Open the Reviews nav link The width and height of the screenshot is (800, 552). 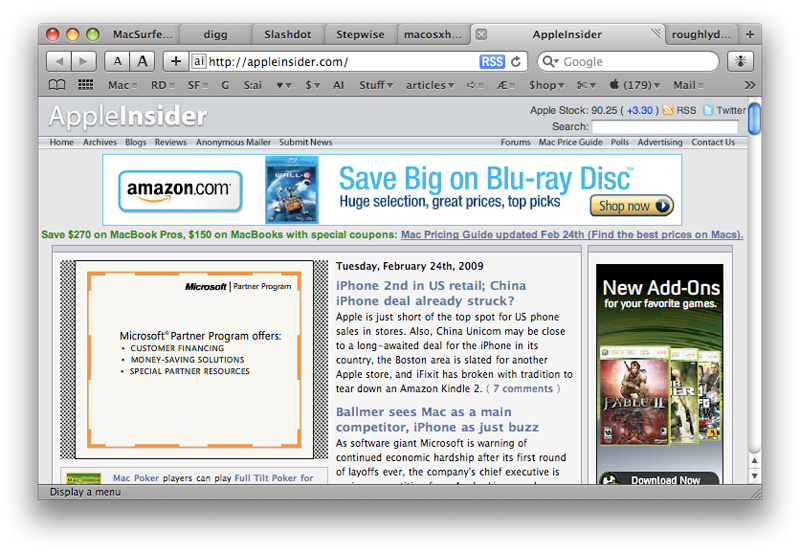(170, 142)
